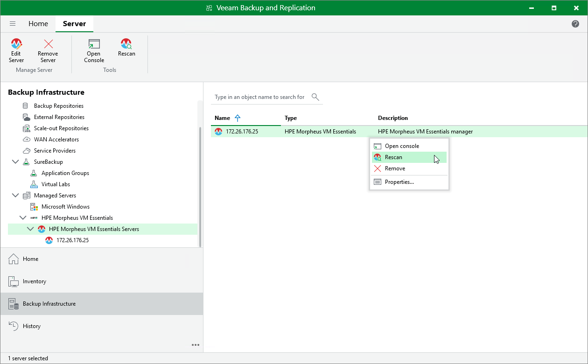The height and width of the screenshot is (364, 588).
Task: Click the search magnifier icon
Action: (315, 97)
